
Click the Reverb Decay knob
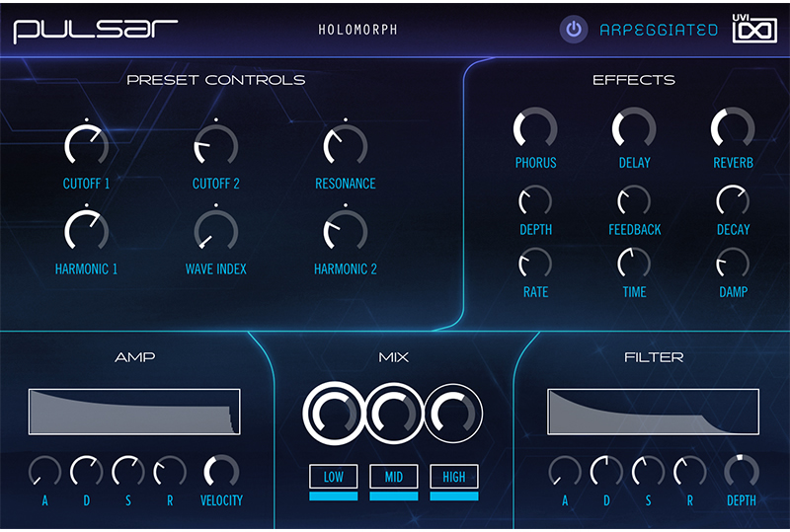click(733, 201)
